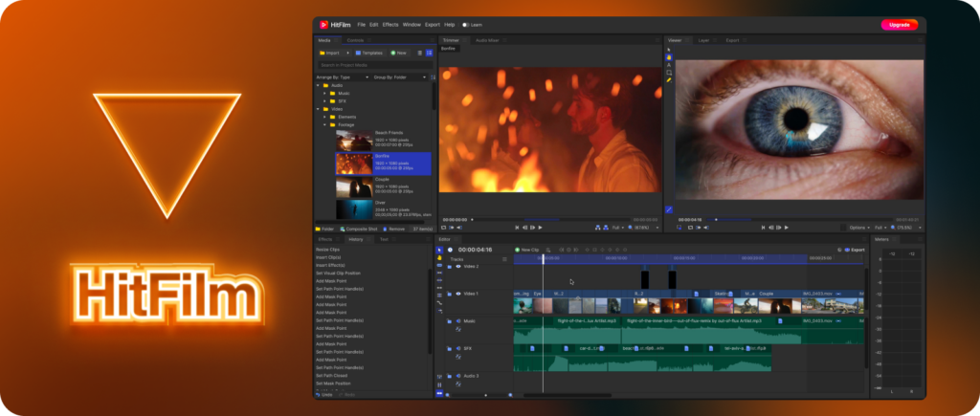Select the Text tool in Viewer
Image resolution: width=980 pixels, height=416 pixels.
pos(669,65)
